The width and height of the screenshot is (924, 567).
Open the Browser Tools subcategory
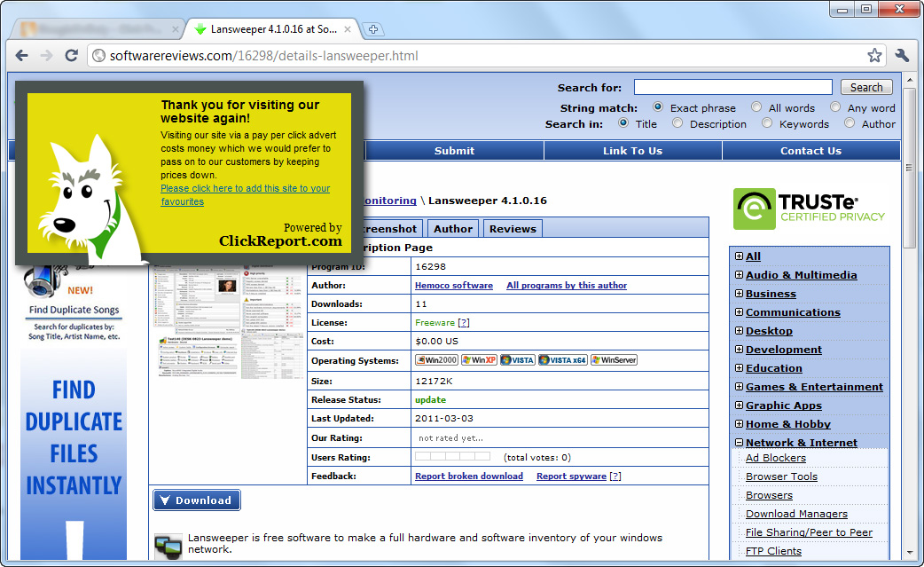coord(781,476)
